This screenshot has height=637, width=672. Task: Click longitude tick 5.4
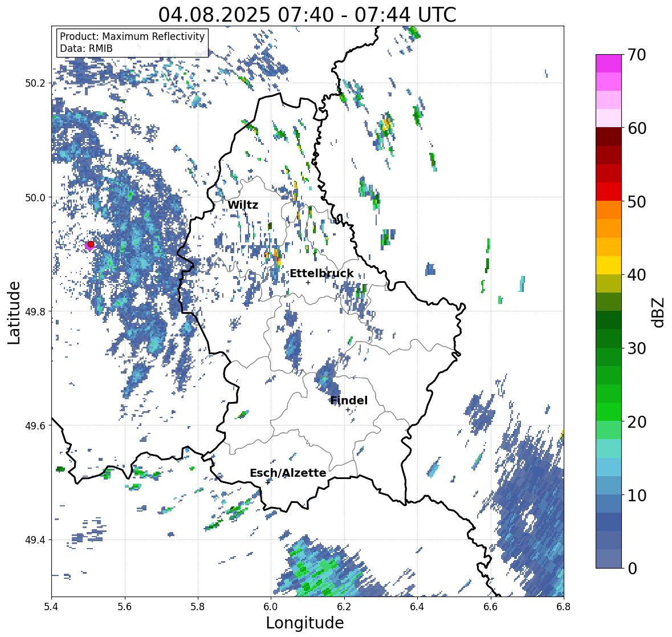point(51,607)
